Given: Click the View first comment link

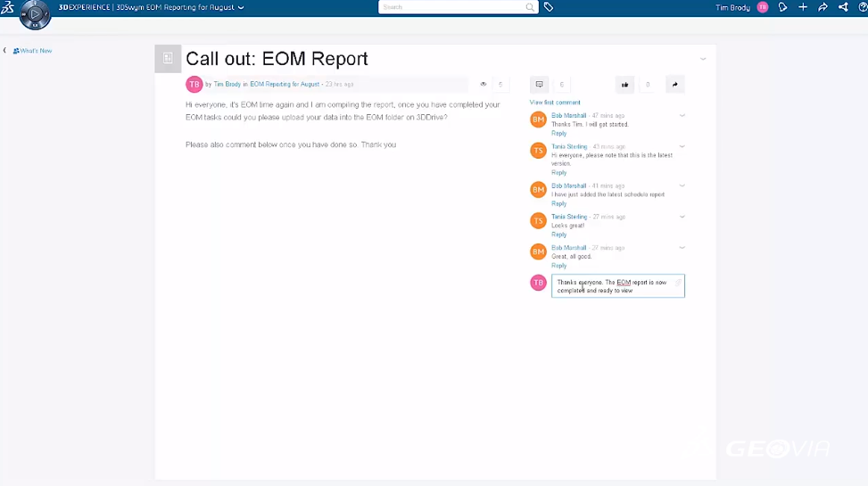Looking at the screenshot, I should click(x=555, y=103).
